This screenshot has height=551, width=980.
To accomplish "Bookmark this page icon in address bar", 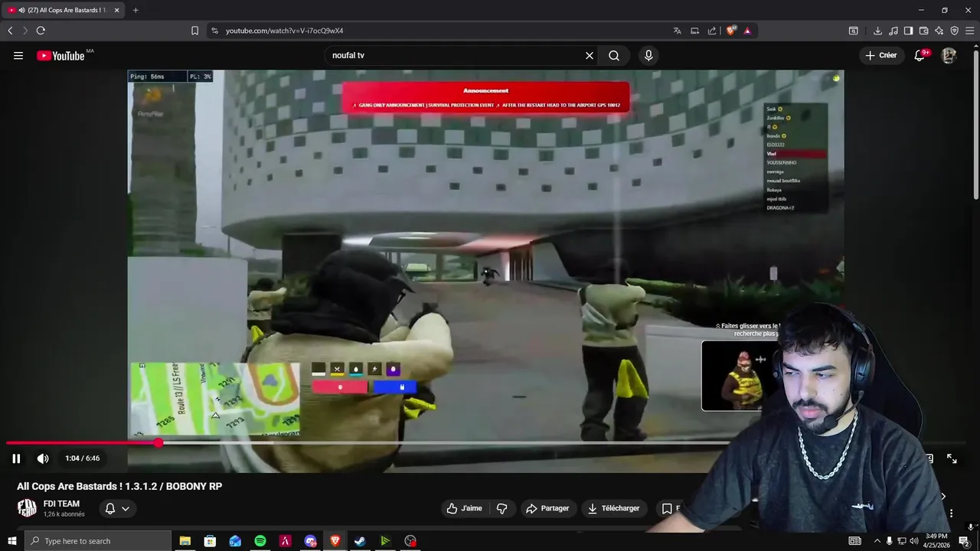I will pyautogui.click(x=194, y=31).
